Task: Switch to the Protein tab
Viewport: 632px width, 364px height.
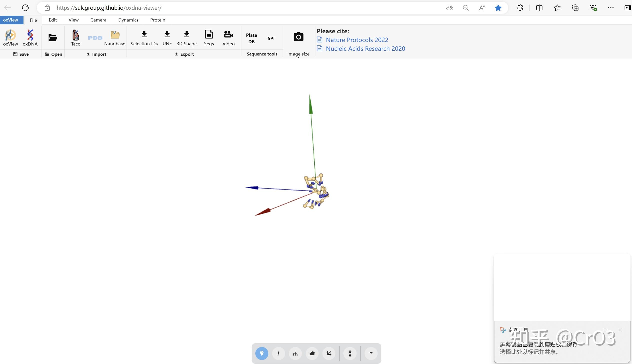Action: pos(158,20)
